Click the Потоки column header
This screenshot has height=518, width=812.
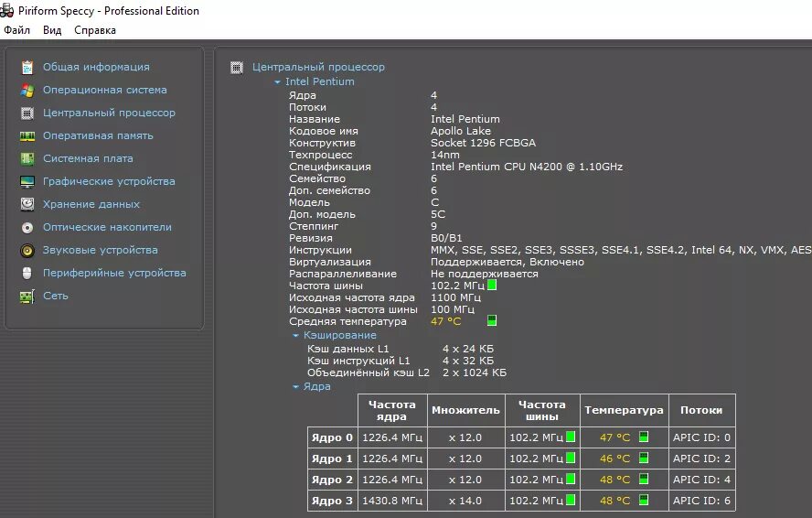tap(701, 410)
